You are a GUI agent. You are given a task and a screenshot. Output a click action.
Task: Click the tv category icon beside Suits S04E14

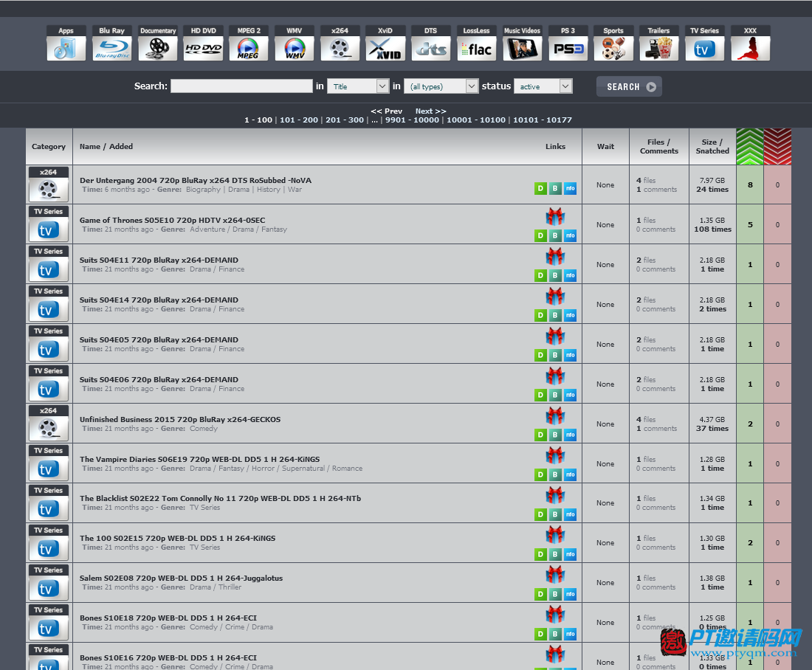[48, 305]
